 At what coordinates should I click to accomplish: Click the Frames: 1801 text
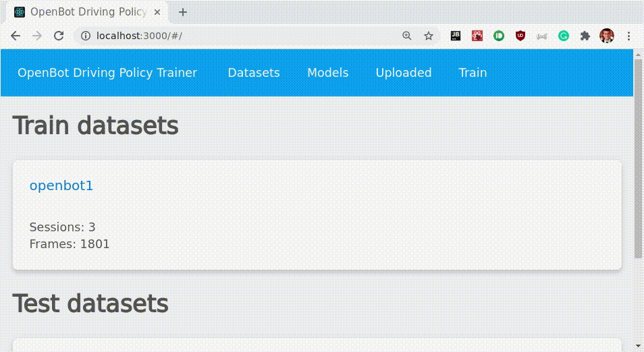click(x=70, y=244)
